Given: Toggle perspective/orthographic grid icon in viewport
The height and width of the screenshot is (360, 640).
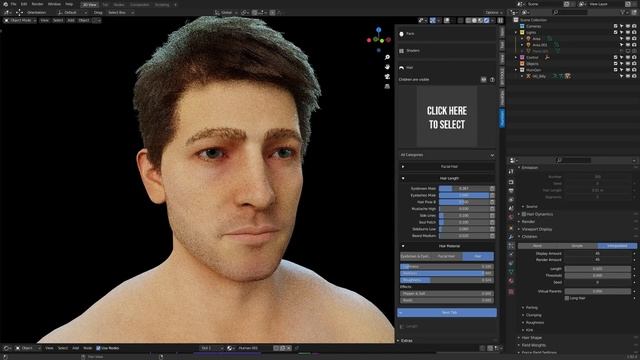Looking at the screenshot, I should pyautogui.click(x=387, y=87).
